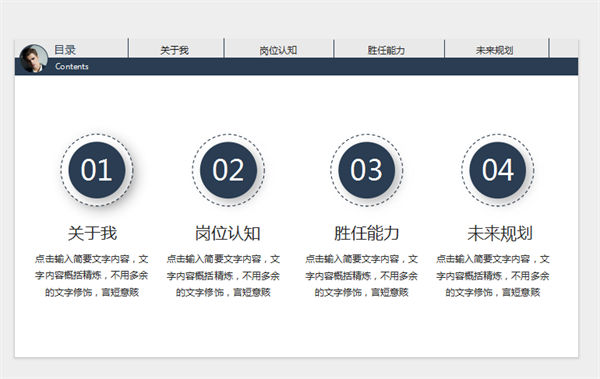Select the 关于我 tab in header
This screenshot has height=379, width=600.
(174, 50)
